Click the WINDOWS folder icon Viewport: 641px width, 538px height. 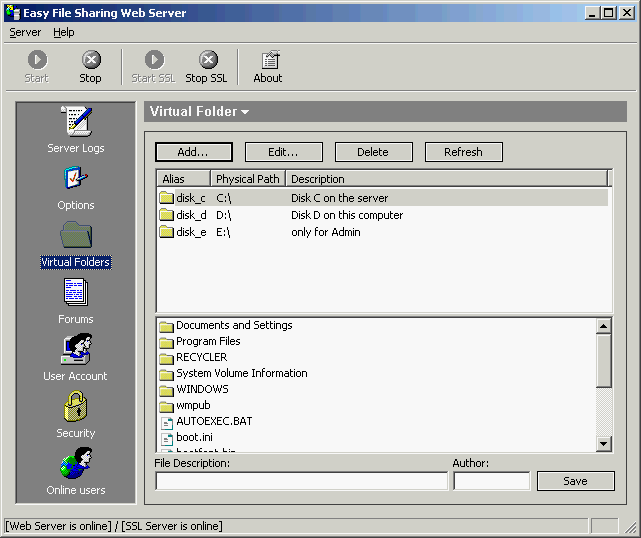166,390
